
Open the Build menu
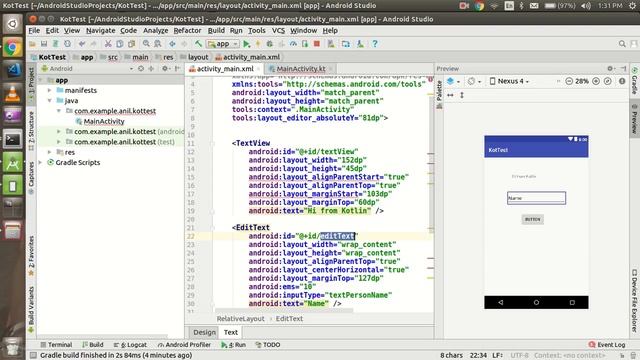point(216,31)
